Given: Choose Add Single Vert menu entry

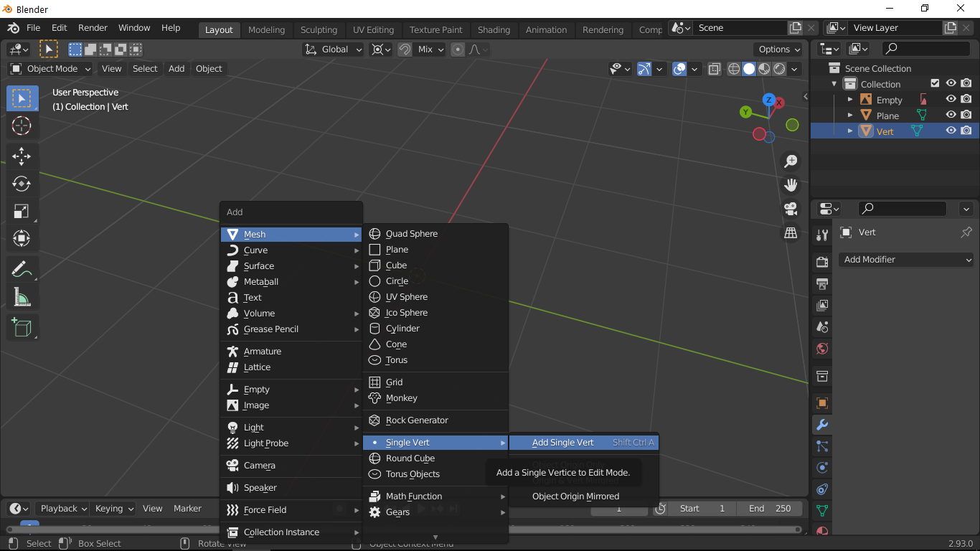Looking at the screenshot, I should (583, 443).
